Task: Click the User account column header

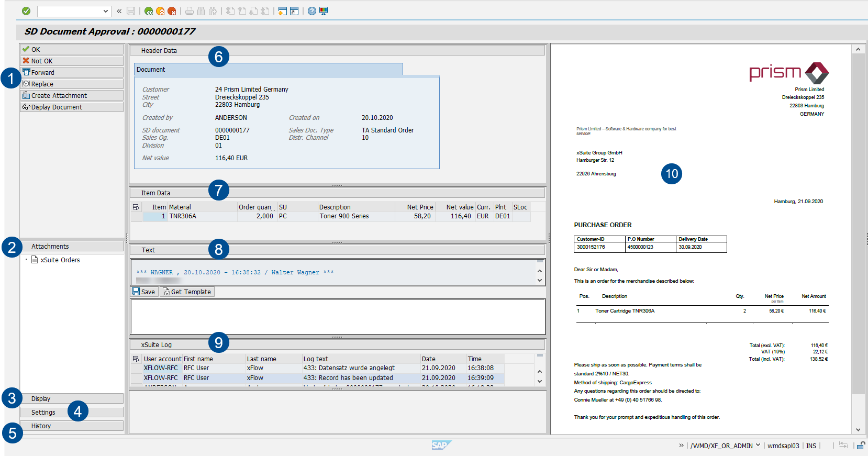Action: [162, 359]
